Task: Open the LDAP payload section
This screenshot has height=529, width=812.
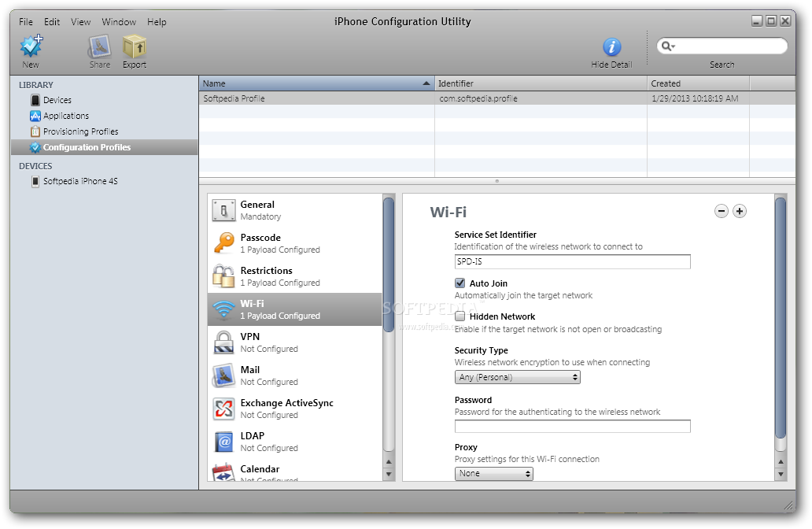Action: [294, 442]
